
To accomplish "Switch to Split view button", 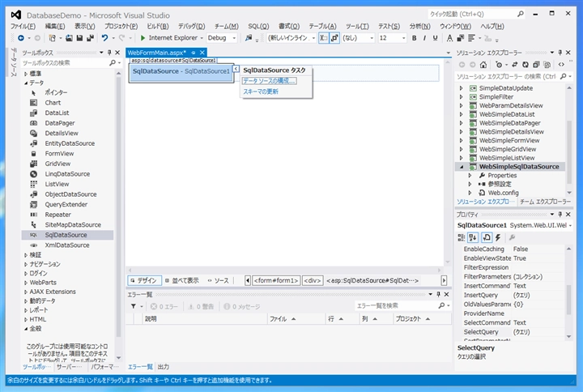I will (x=182, y=280).
